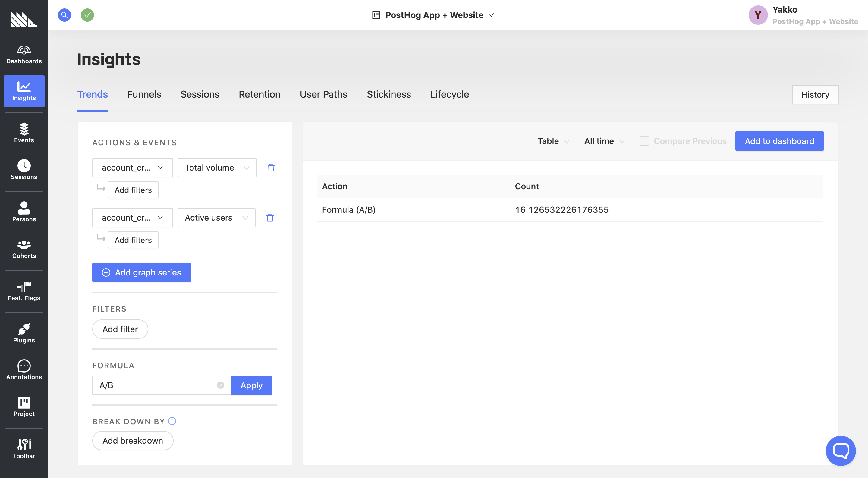Open the Active users dropdown
The height and width of the screenshot is (478, 868).
(216, 218)
